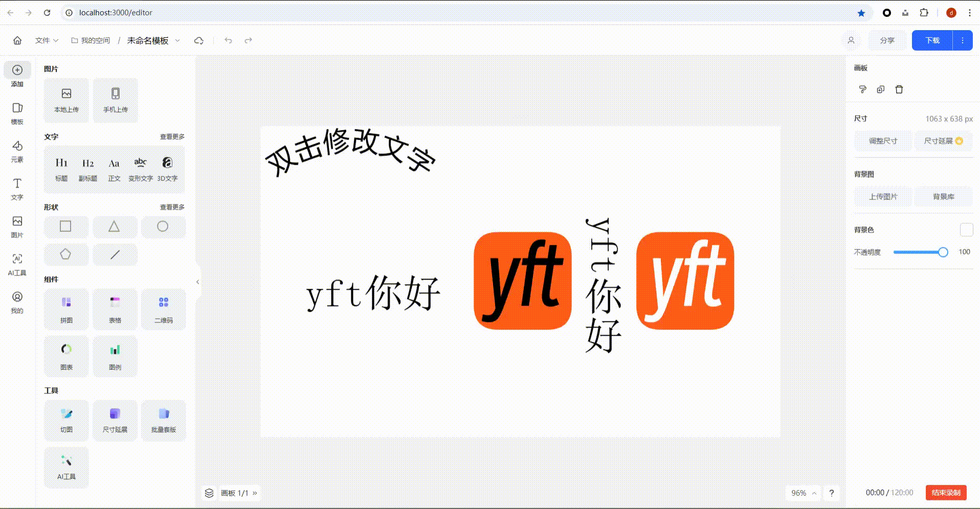
Task: Add a 二维码 component
Action: [163, 309]
